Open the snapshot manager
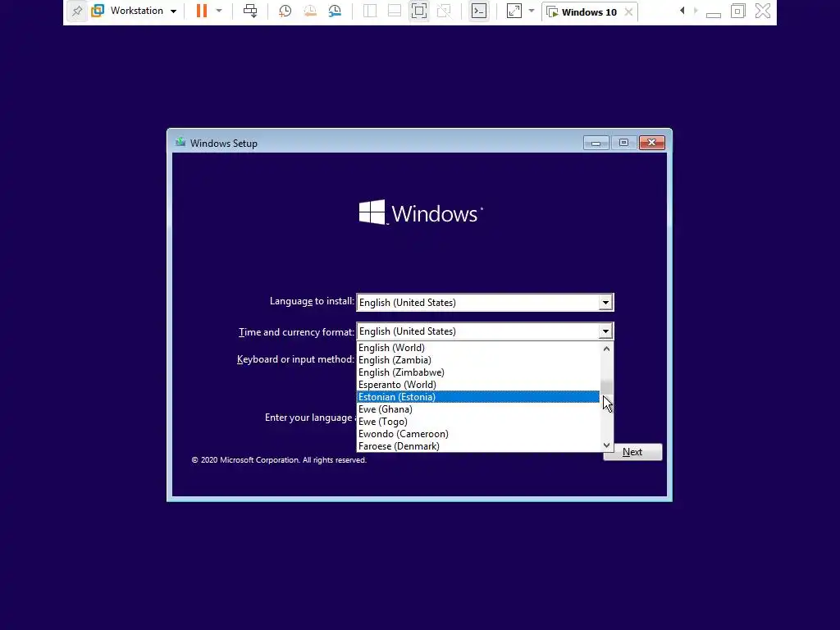 tap(335, 11)
